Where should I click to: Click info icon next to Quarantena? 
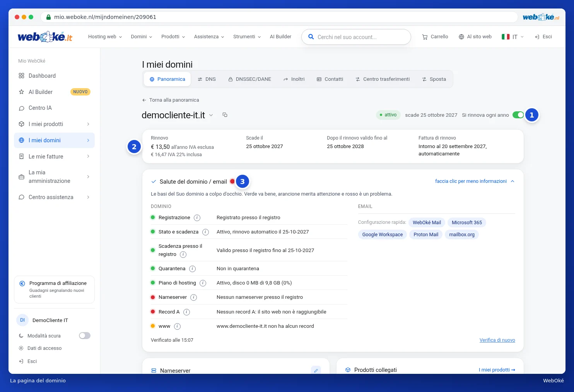point(192,269)
